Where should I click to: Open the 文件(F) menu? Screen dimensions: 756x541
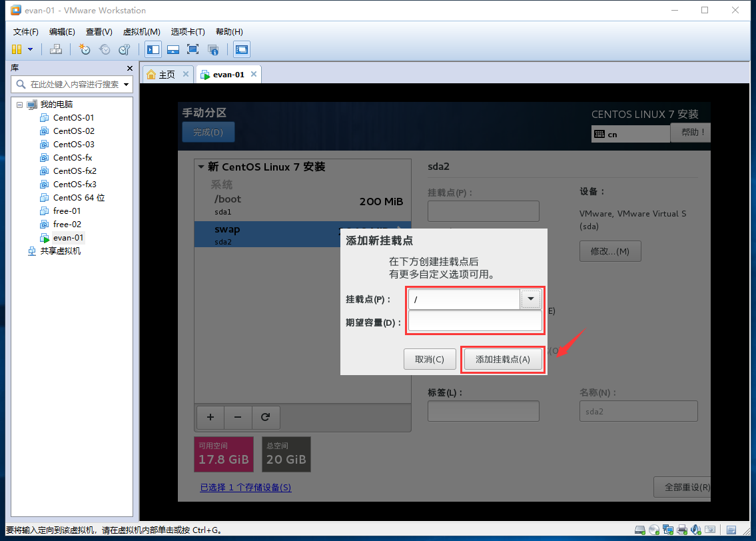pos(25,32)
